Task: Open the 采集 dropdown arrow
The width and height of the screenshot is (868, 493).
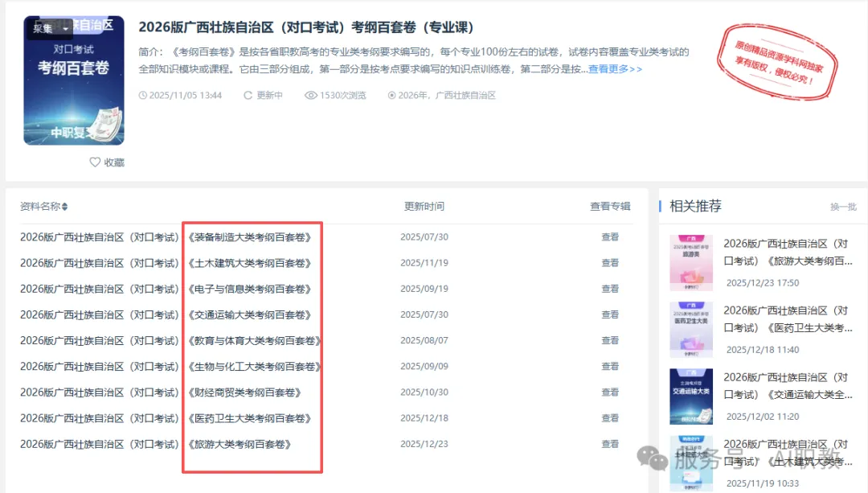Action: [x=64, y=28]
